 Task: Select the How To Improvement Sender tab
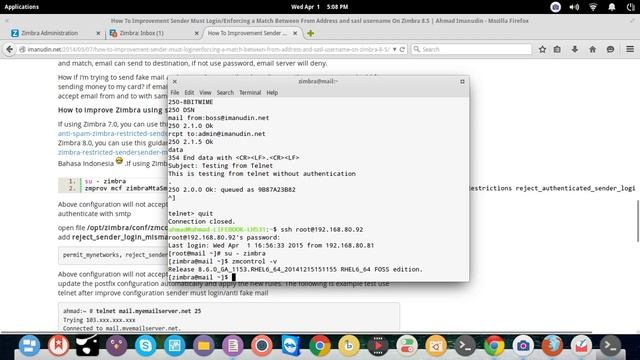pyautogui.click(x=247, y=33)
